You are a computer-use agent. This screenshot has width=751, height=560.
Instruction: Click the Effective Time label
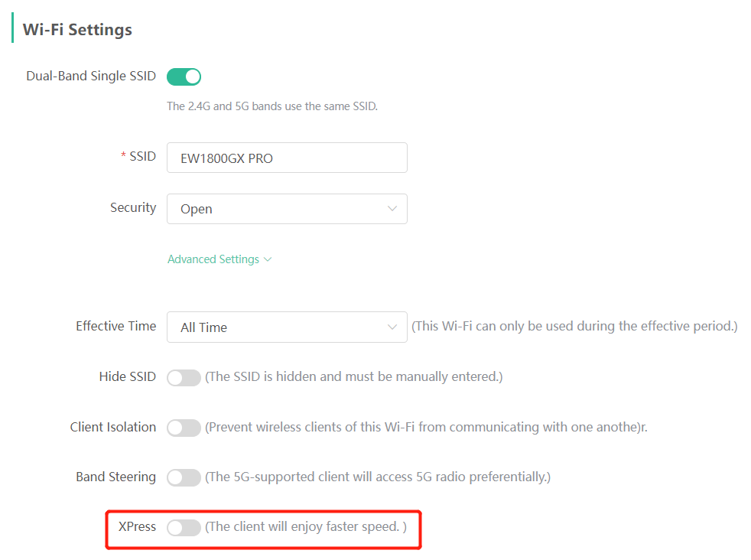click(x=115, y=326)
